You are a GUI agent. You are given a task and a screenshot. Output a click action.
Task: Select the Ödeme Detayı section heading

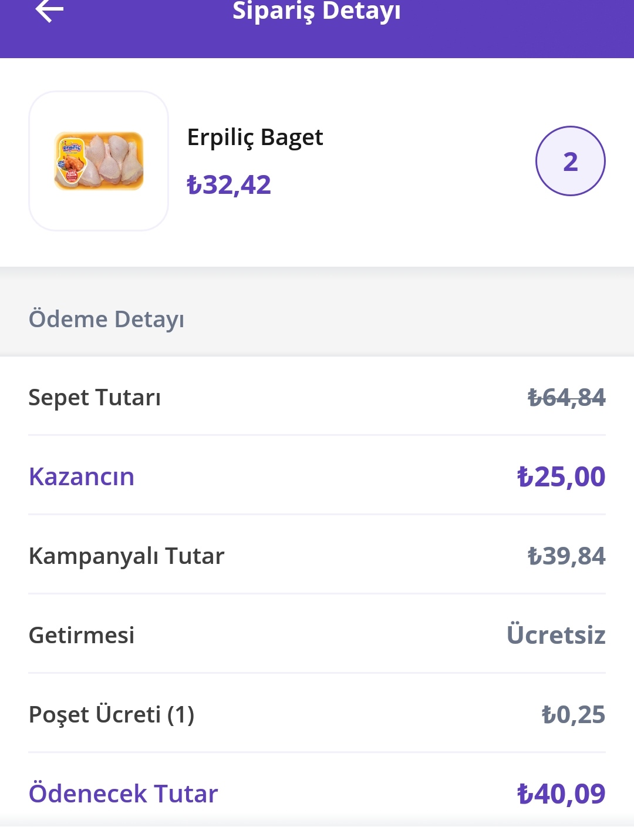click(x=106, y=319)
